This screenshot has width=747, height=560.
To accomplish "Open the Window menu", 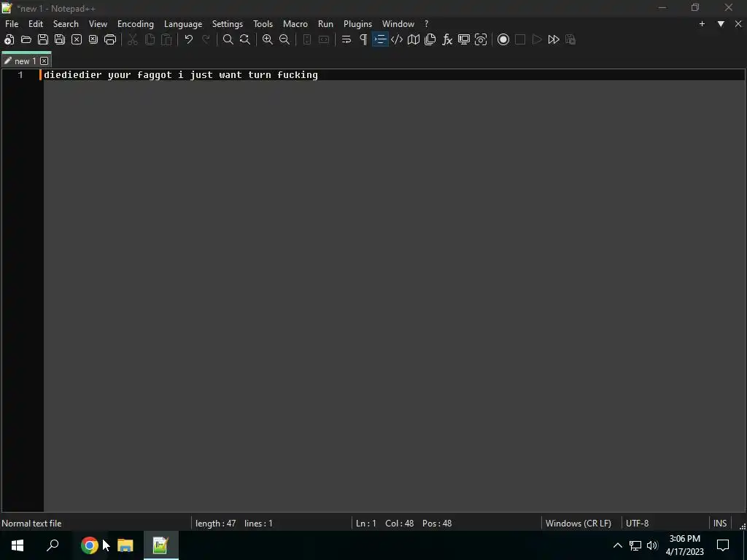I will (398, 24).
